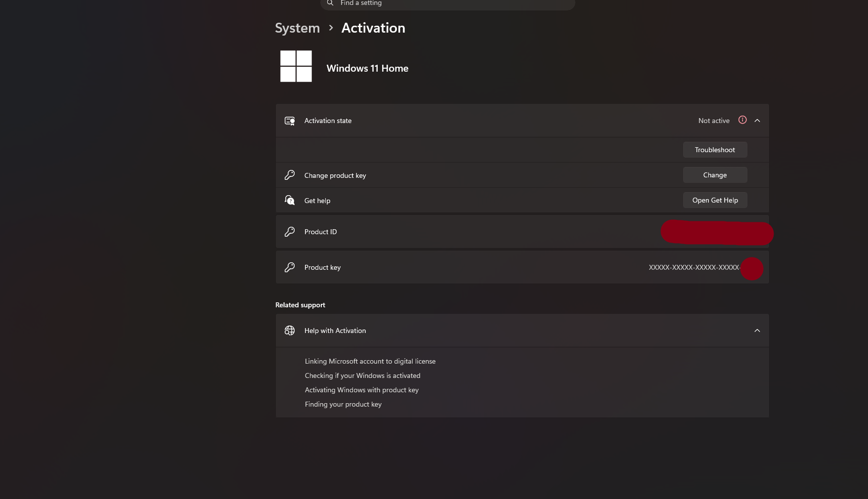Click the Windows logo icon
868x499 pixels.
point(296,66)
